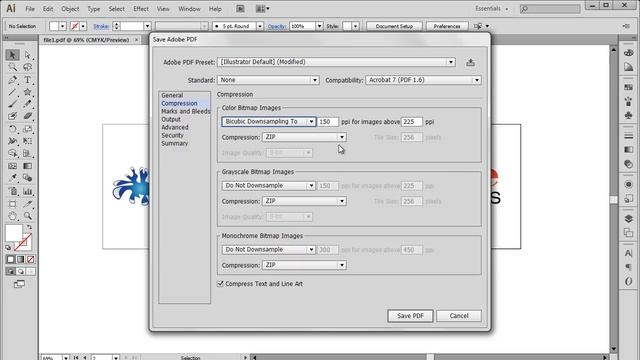Set the None paint mode
Screen dimensions: 640x360
pyautogui.click(x=30, y=259)
